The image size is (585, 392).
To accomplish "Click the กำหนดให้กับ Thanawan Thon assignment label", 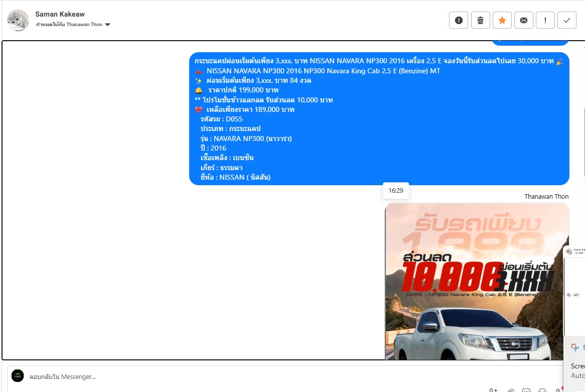I will tap(69, 25).
